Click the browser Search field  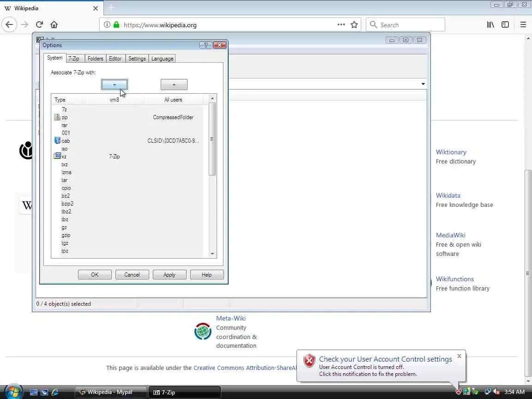coord(405,24)
